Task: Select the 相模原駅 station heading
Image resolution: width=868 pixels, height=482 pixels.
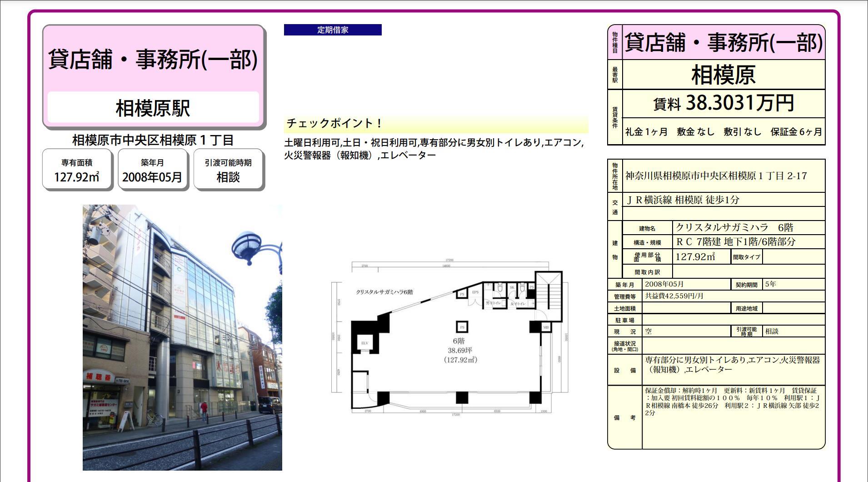Action: pos(153,107)
